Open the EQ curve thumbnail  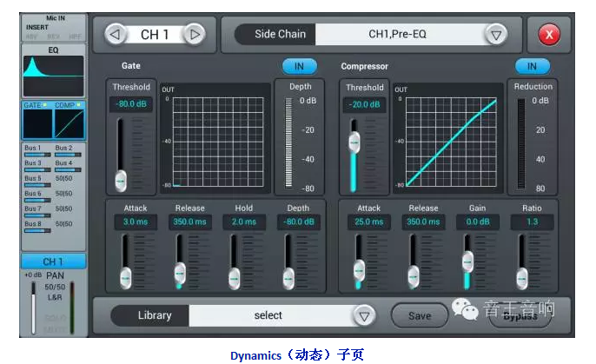pyautogui.click(x=53, y=76)
